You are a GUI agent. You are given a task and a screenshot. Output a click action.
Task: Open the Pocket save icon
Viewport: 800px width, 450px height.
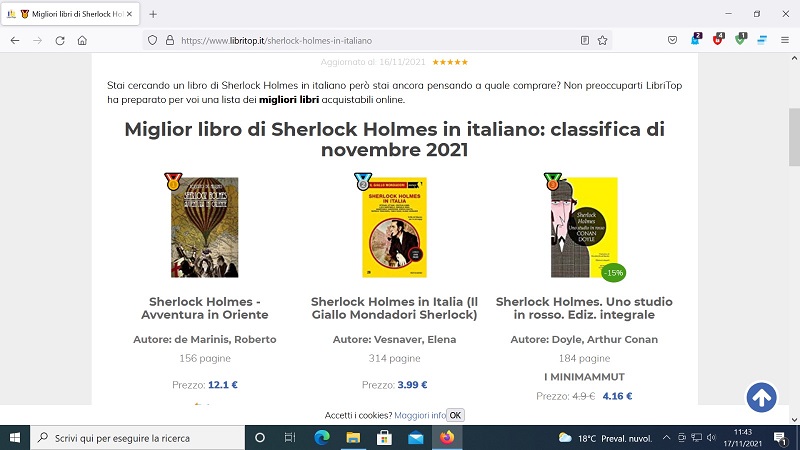672,40
